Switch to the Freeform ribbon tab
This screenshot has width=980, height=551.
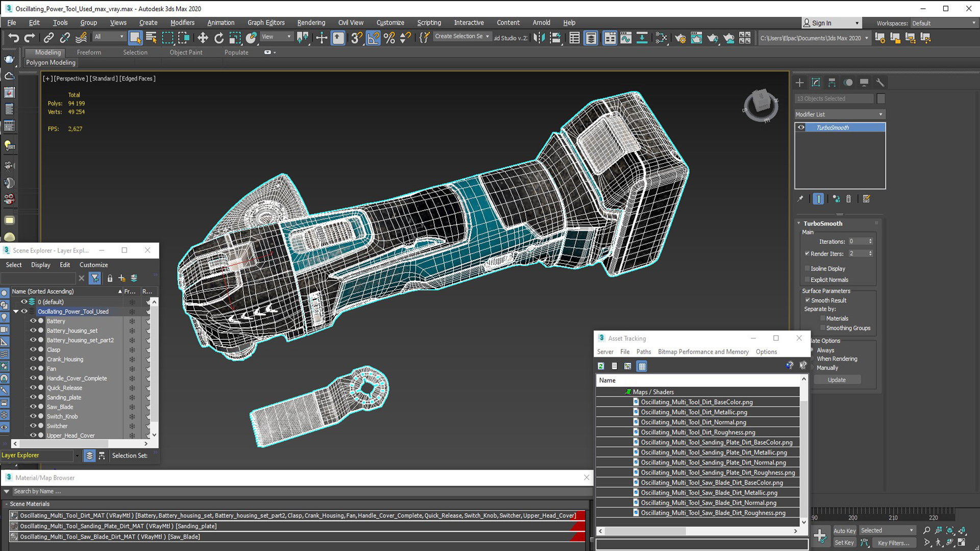point(89,52)
